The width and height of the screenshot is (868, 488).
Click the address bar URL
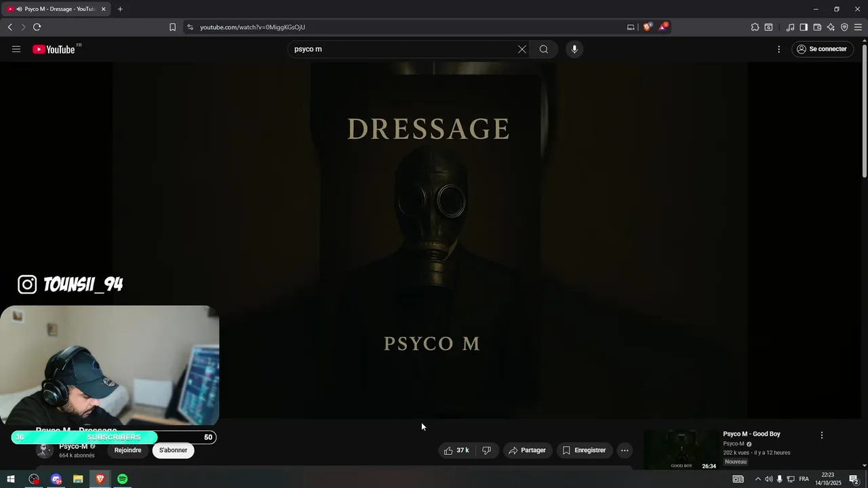pyautogui.click(x=252, y=27)
